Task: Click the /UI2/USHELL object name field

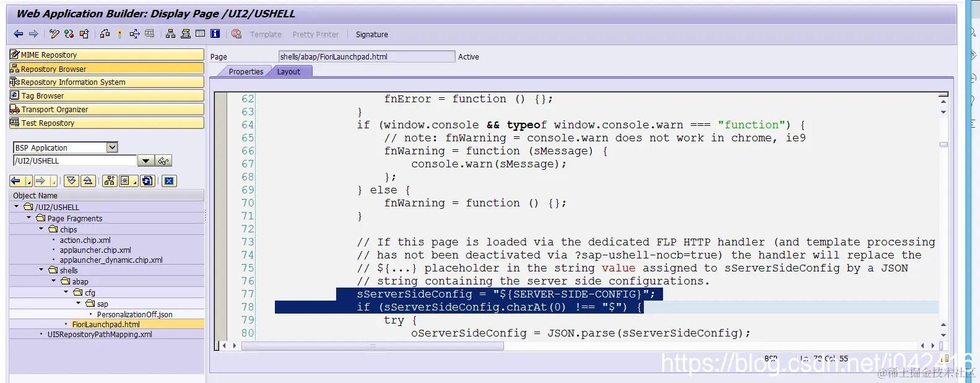Action: click(74, 161)
